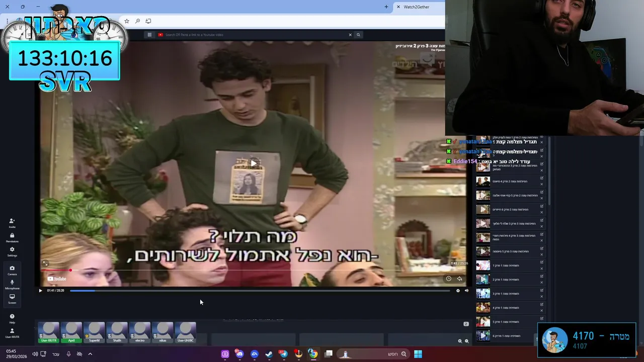The height and width of the screenshot is (362, 644).
Task: Open User-RRJTR profile in sidebar
Action: [12, 332]
